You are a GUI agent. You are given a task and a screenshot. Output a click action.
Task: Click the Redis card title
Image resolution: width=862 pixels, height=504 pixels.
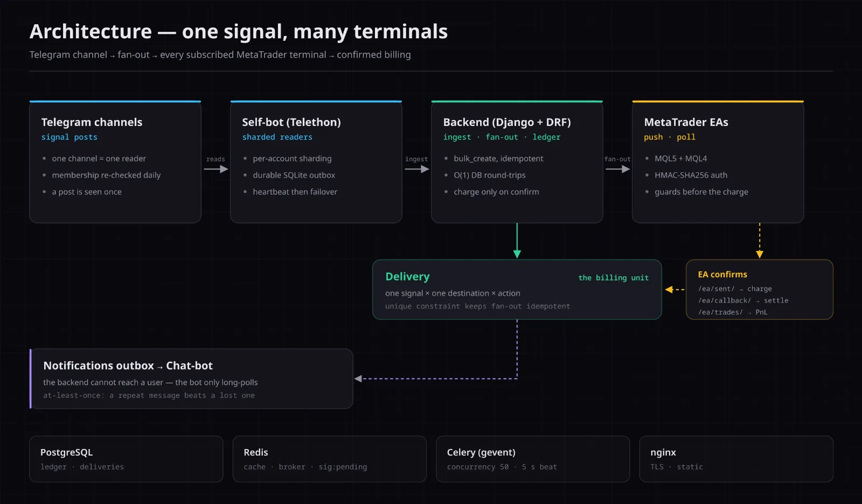pyautogui.click(x=255, y=452)
